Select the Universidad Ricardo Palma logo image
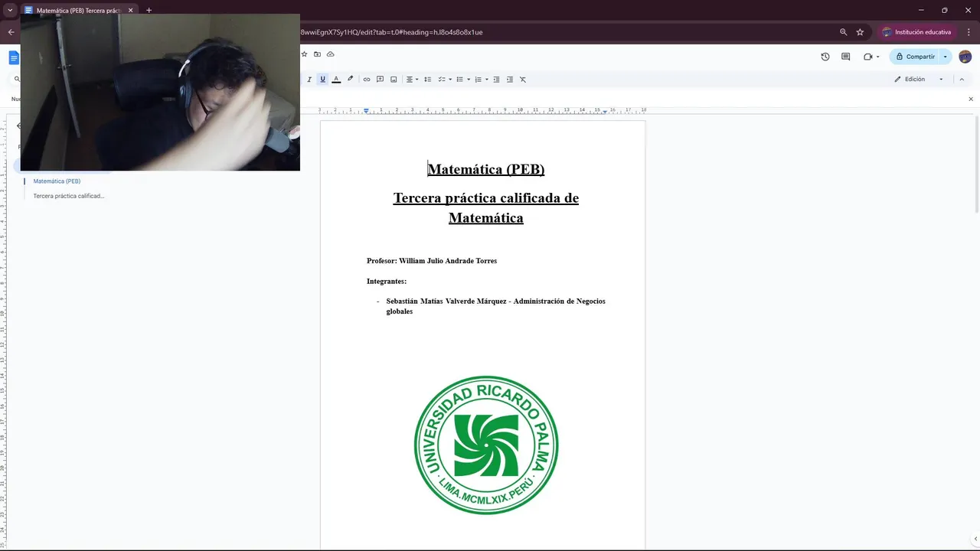980x551 pixels. [x=486, y=445]
